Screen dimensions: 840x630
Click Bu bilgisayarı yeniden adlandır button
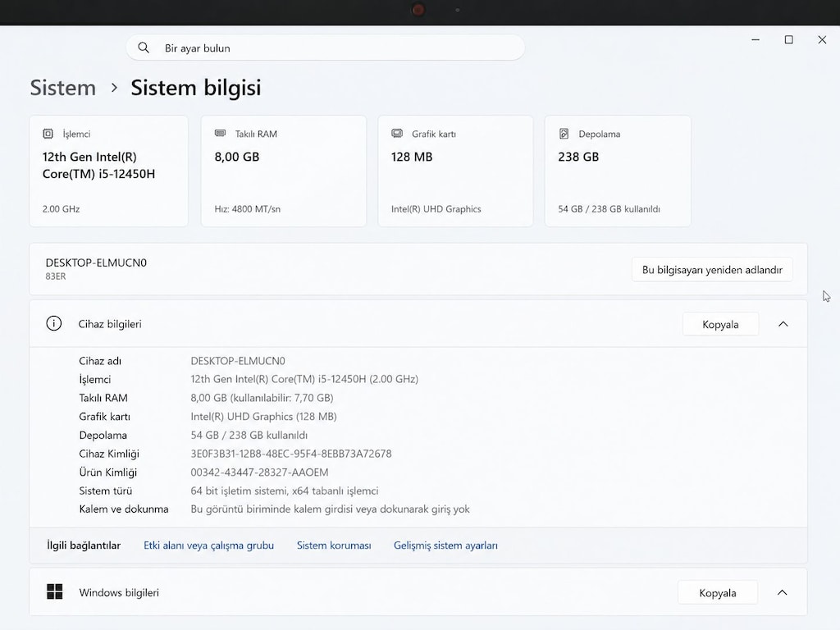(712, 269)
